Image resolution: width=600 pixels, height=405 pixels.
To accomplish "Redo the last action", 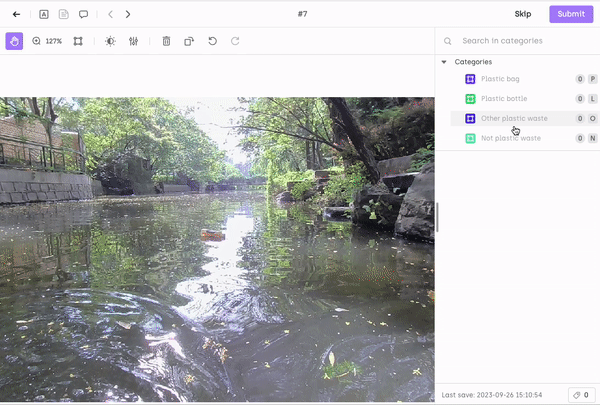I will (235, 41).
